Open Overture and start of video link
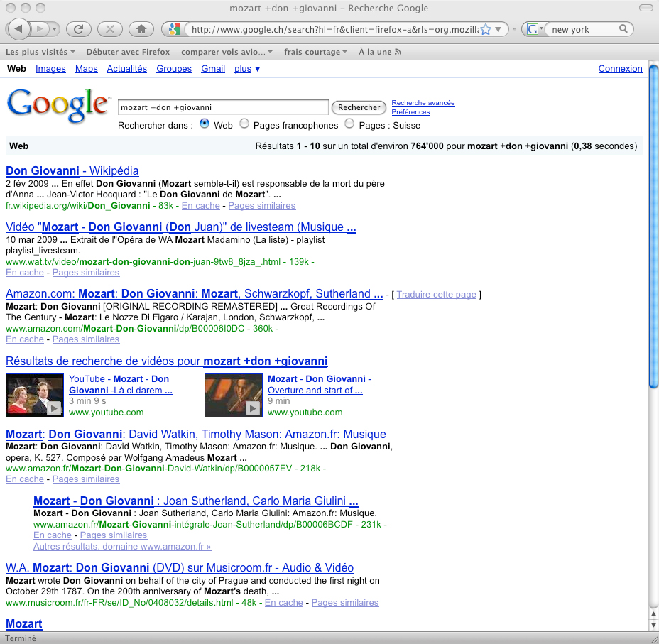 click(x=320, y=384)
